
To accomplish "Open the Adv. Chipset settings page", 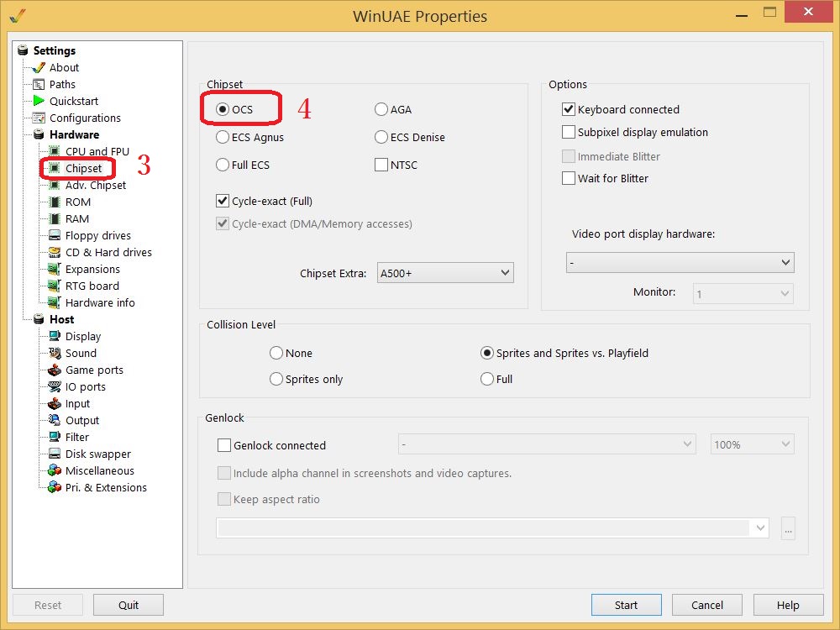I will click(x=96, y=186).
